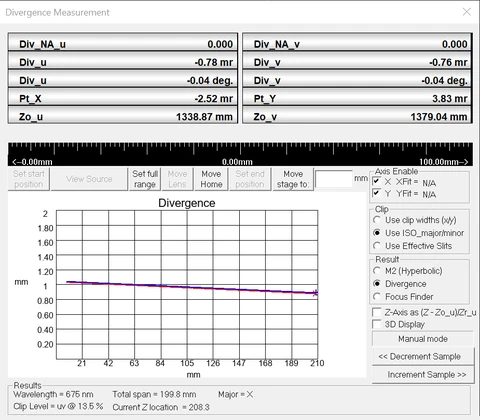
Task: Choose M2 (Hyperbolic) result mode
Action: (x=377, y=271)
